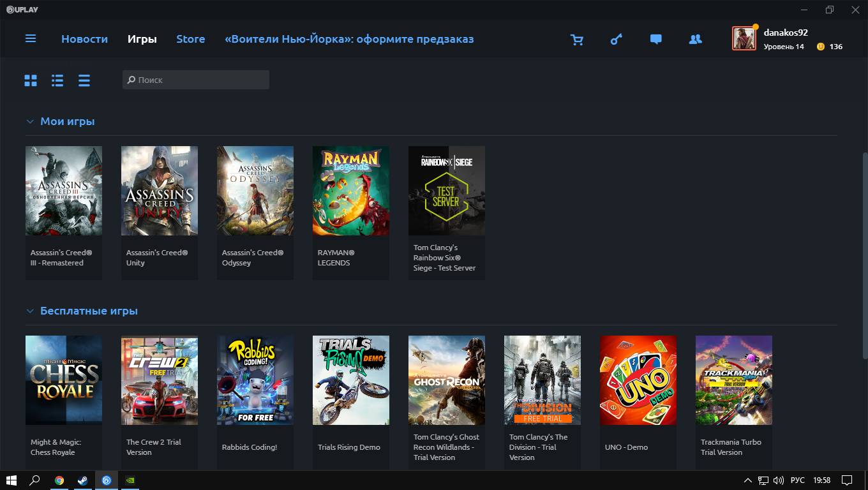The height and width of the screenshot is (490, 868).
Task: Open the chat messages icon
Action: (655, 40)
